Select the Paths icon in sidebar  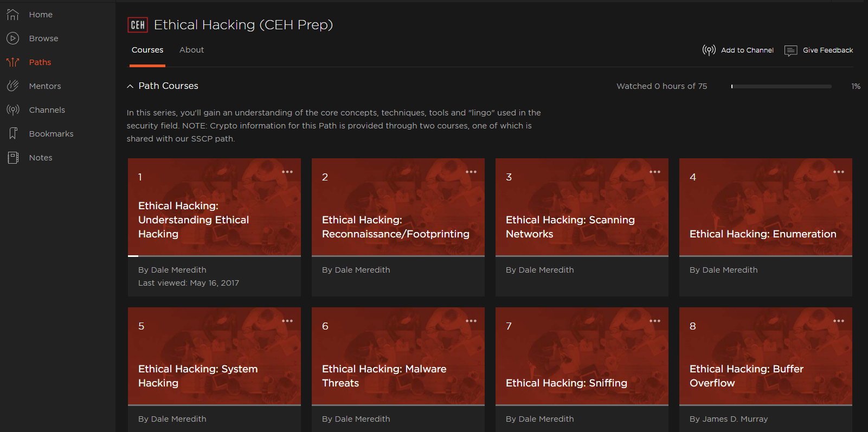[13, 62]
